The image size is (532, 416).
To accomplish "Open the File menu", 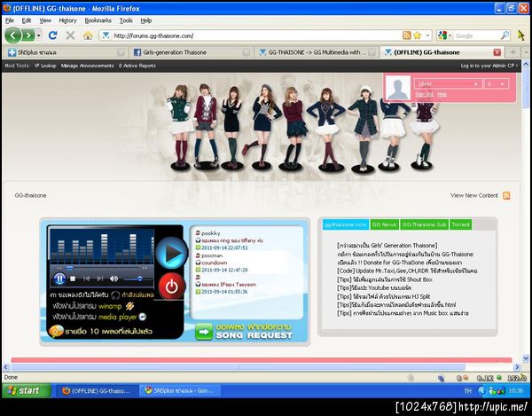I will tap(10, 20).
